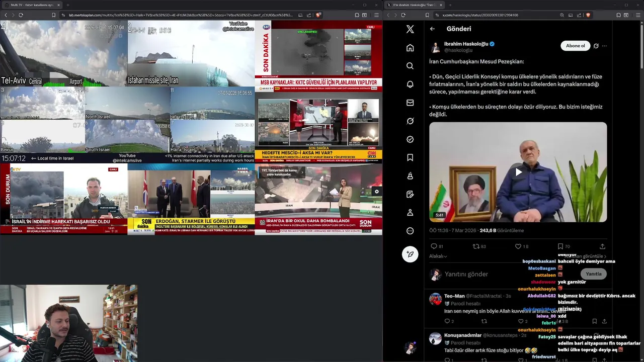Image resolution: width=644 pixels, height=362 pixels.
Task: Click the Sözcü TV son dakika stream tile
Action: tap(318, 56)
